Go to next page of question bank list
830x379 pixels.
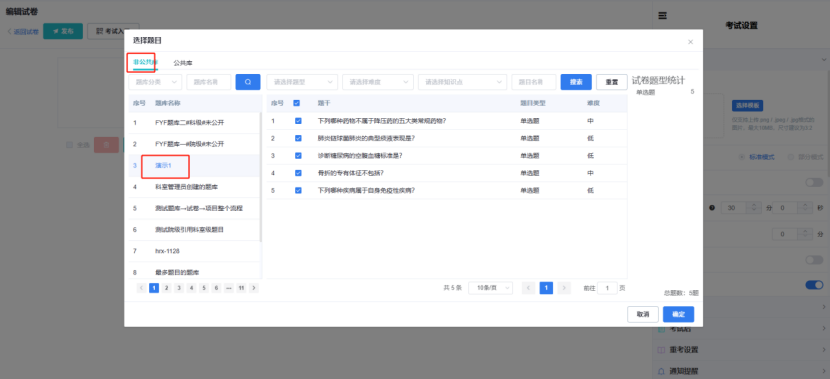coord(254,288)
